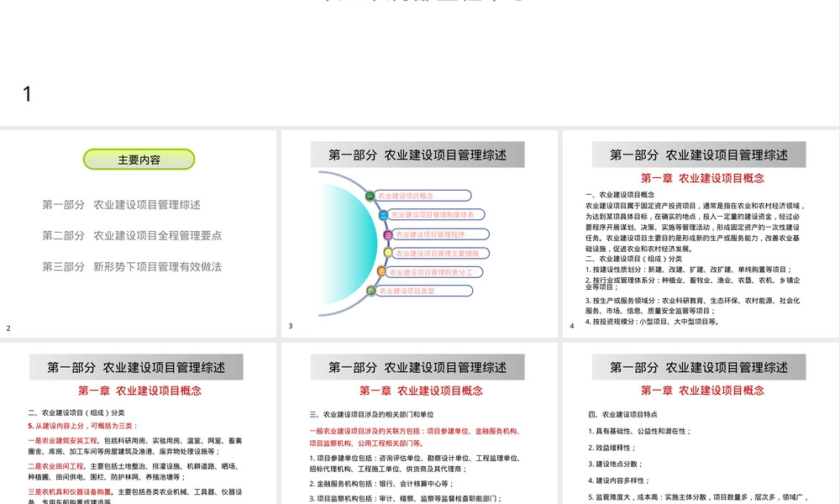Viewport: 840px width, 504px height.
Task: Click the green 主要内容 button
Action: coord(139,160)
